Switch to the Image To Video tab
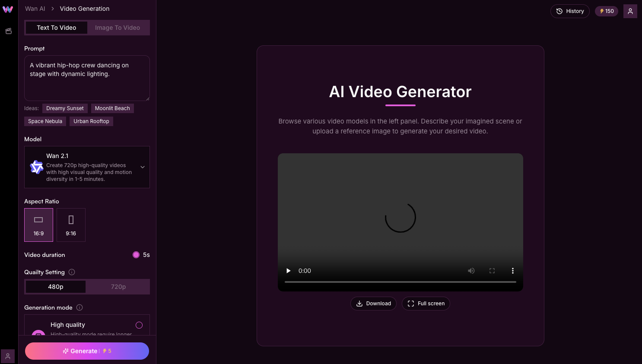 pos(118,28)
